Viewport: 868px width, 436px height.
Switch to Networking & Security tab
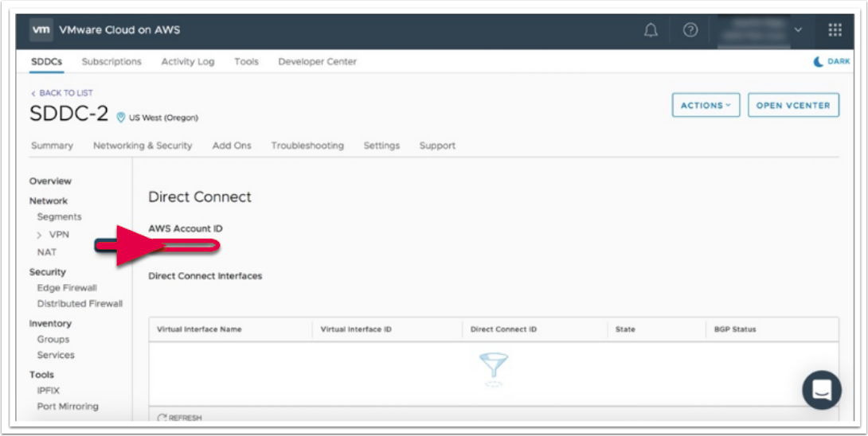tap(143, 146)
